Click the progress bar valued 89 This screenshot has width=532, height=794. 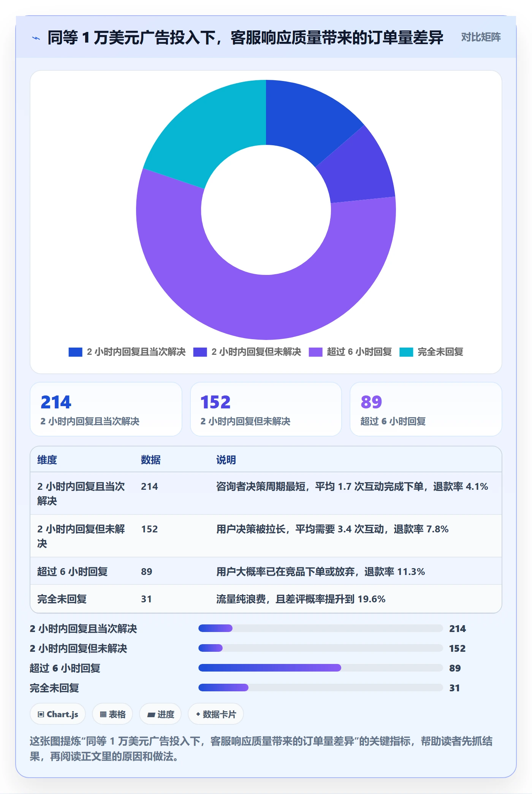pyautogui.click(x=321, y=668)
